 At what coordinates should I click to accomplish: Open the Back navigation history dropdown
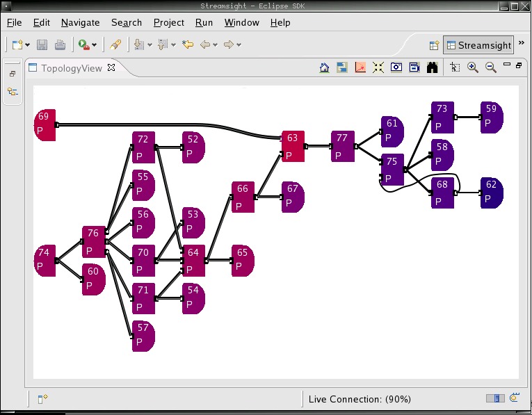[216, 45]
